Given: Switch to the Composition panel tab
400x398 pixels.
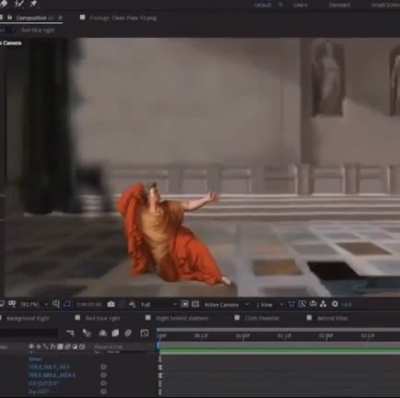Looking at the screenshot, I should pyautogui.click(x=32, y=18).
